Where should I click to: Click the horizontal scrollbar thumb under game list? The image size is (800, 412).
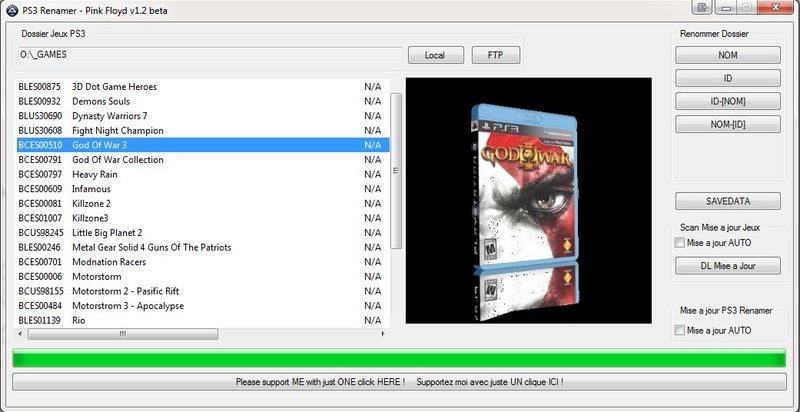click(123, 334)
